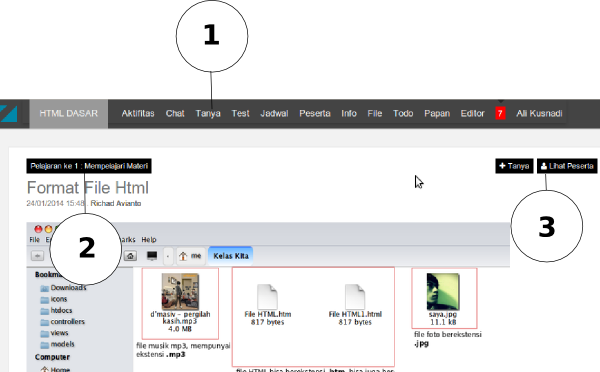
Task: Open the controllers bookmark folder
Action: point(63,322)
